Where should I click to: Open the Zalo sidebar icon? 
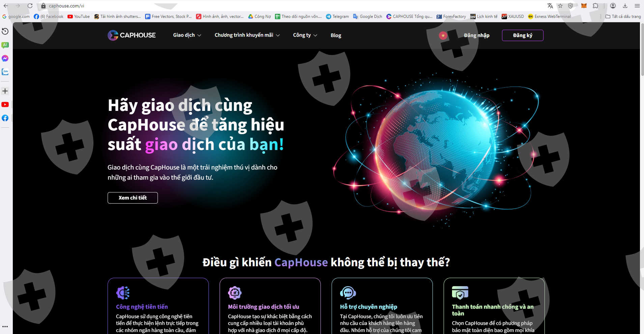pyautogui.click(x=5, y=72)
